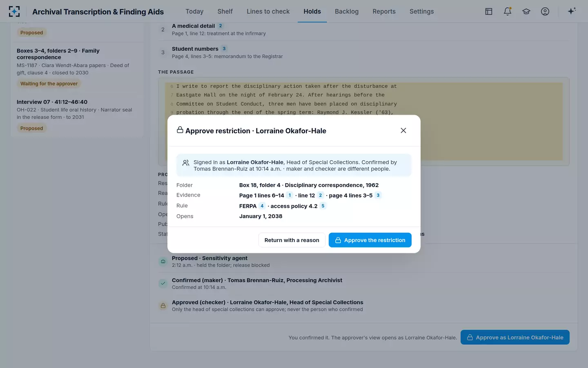
Task: Click evidence badge 2 beside line 12
Action: [321, 195]
